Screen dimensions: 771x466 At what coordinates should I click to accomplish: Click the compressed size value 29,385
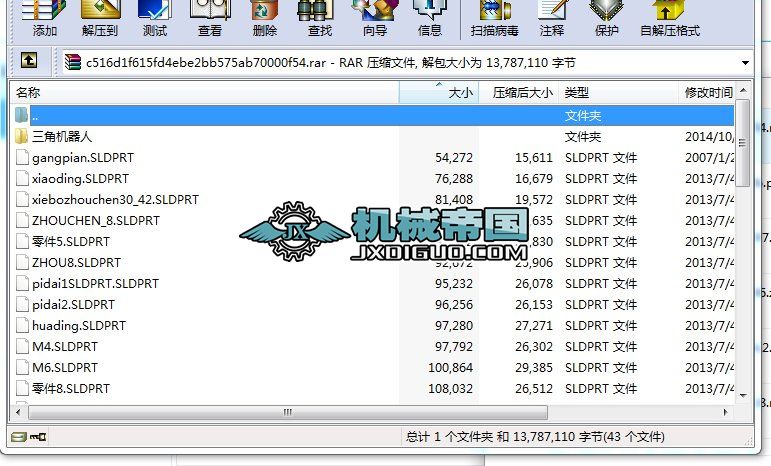point(534,368)
